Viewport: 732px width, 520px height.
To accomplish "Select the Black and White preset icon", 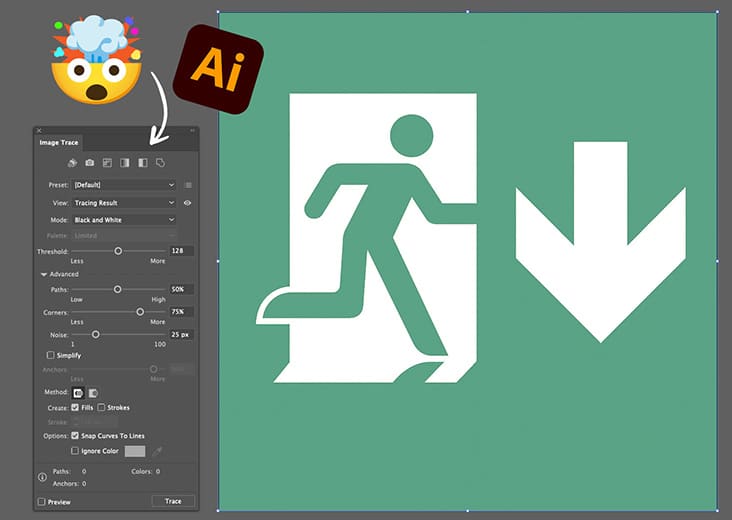I will [143, 162].
